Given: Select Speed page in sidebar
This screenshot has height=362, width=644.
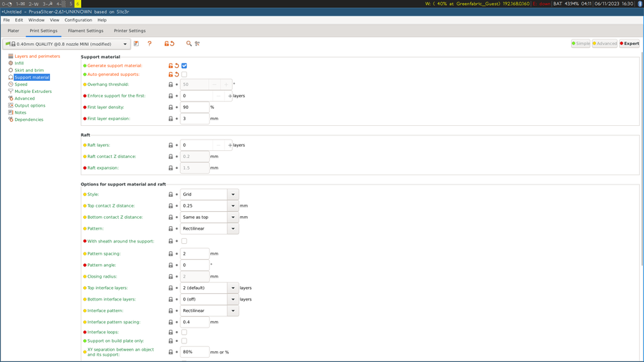Looking at the screenshot, I should point(21,84).
